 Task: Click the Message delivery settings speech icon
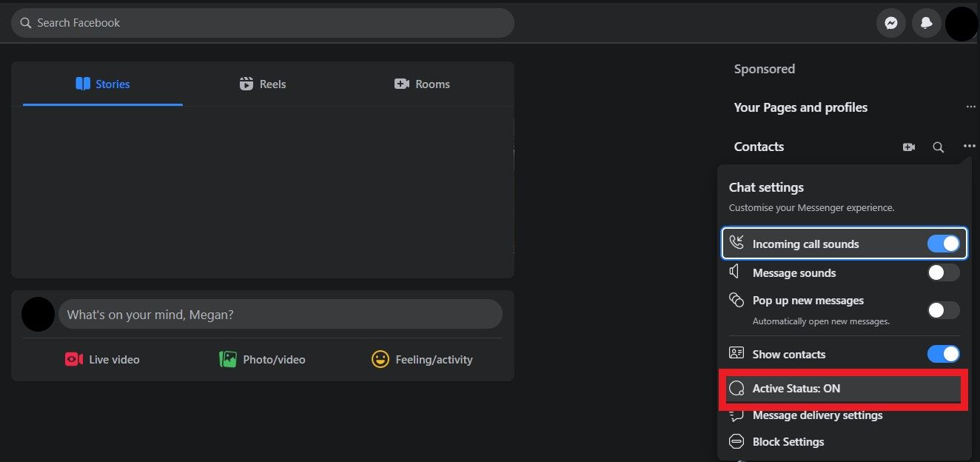[x=736, y=415]
